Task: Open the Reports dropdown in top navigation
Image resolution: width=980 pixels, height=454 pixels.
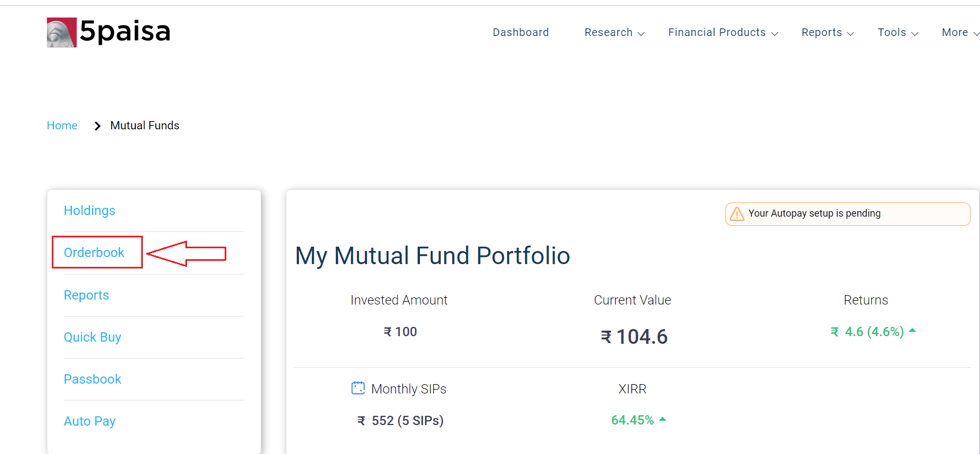Action: 827,33
